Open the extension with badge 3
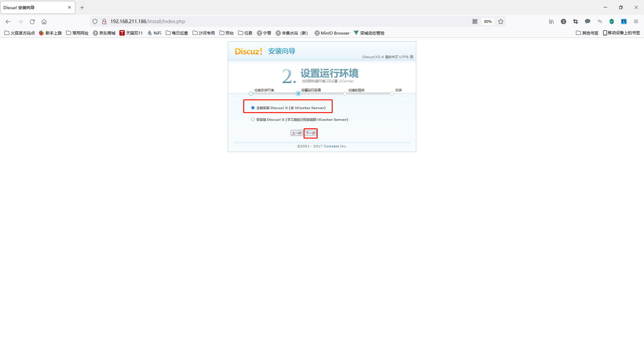Screen dimensions: 644x347 click(x=563, y=21)
